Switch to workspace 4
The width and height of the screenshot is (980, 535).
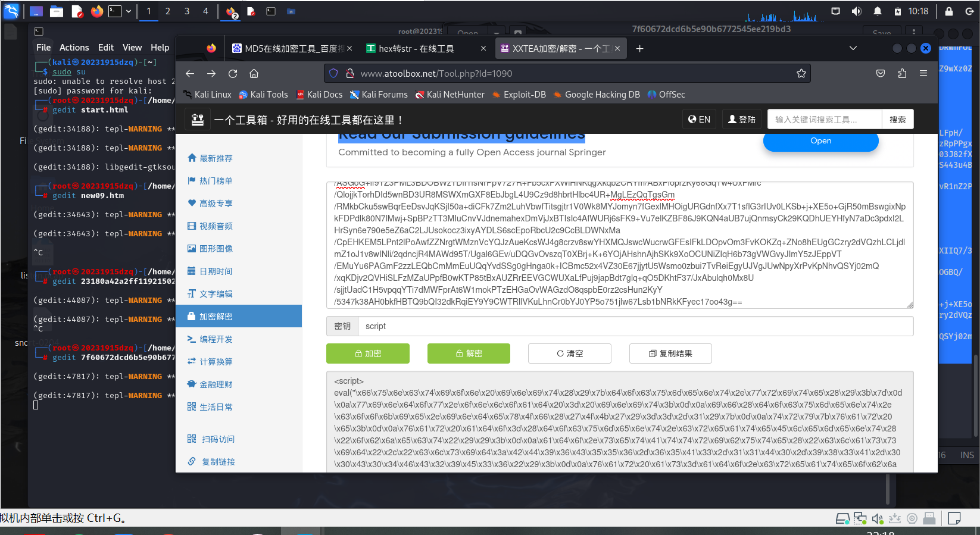[x=205, y=11]
